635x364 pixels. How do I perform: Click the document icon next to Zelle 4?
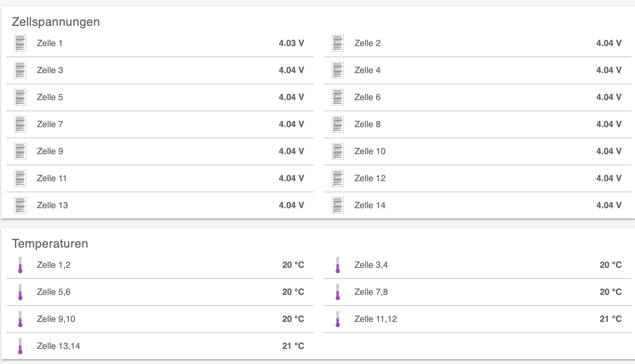338,70
